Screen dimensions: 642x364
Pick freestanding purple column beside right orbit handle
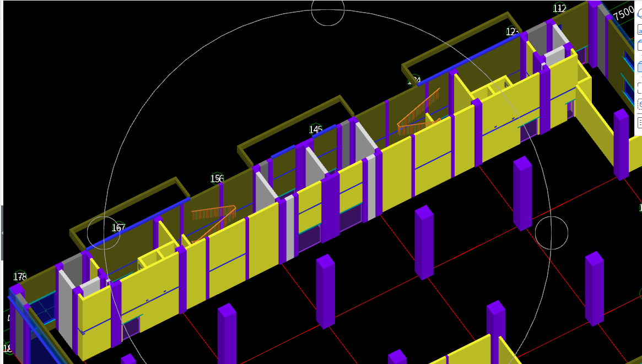pos(522,193)
